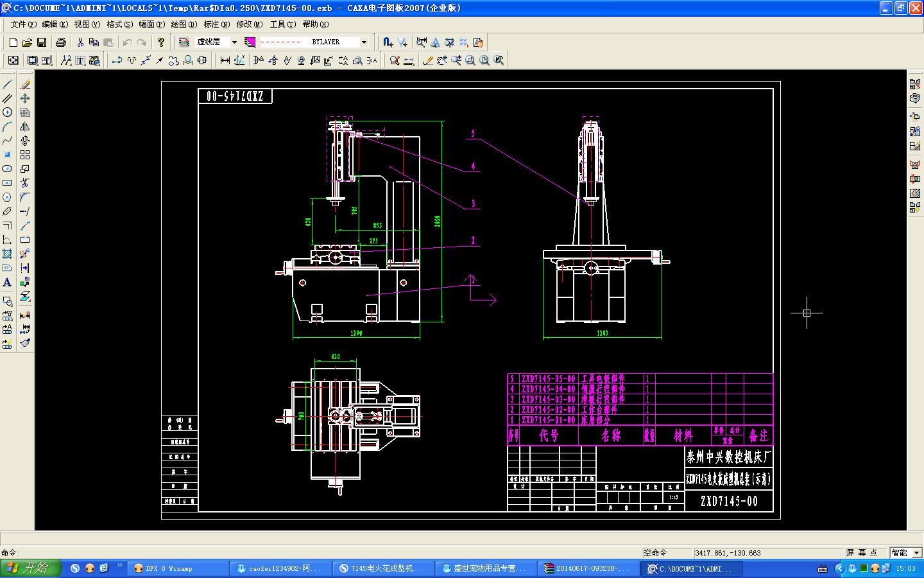Select the Line drawing tool

(x=7, y=84)
